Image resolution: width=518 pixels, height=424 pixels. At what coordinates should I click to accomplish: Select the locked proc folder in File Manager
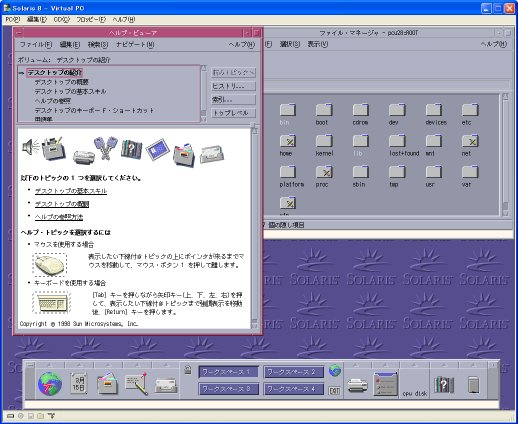click(324, 176)
